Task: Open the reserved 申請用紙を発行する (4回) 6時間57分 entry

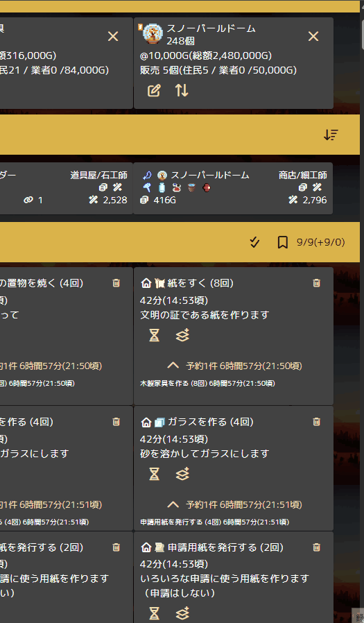Action: (215, 522)
